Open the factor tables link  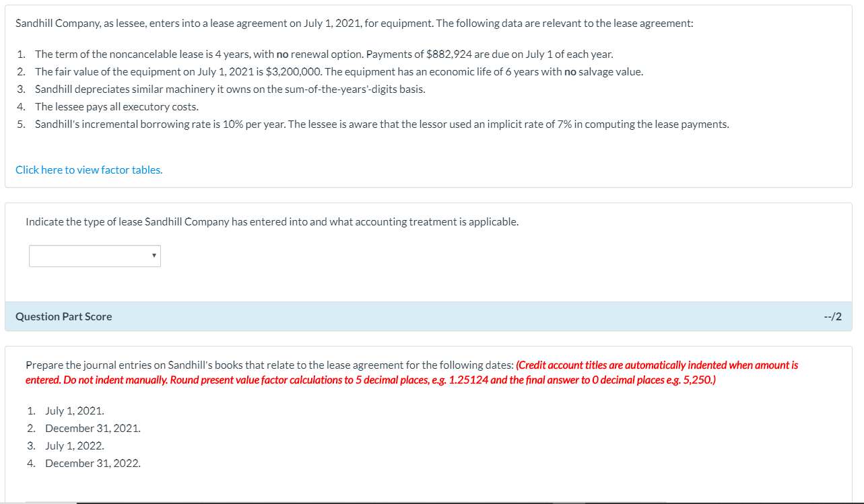(x=89, y=170)
